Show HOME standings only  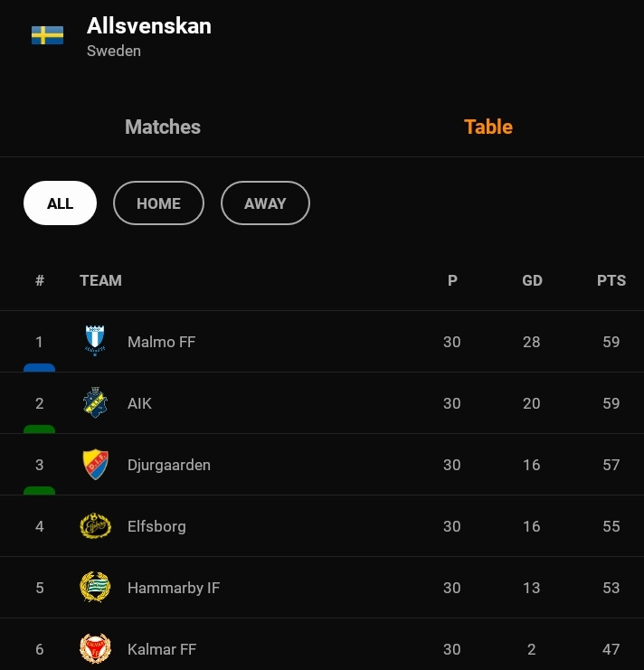[158, 203]
